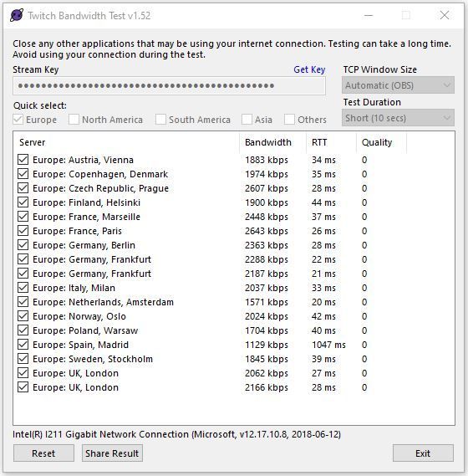Enable South America quick select
The height and width of the screenshot is (476, 468).
[160, 120]
